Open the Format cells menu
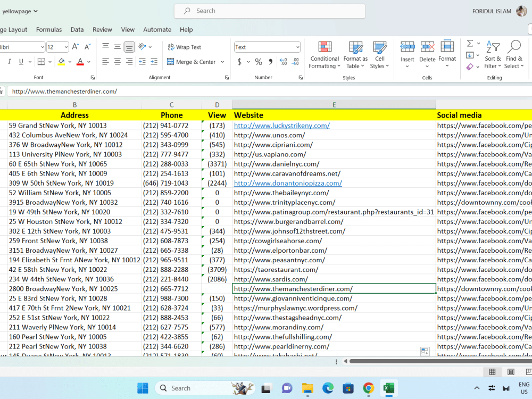 point(447,54)
